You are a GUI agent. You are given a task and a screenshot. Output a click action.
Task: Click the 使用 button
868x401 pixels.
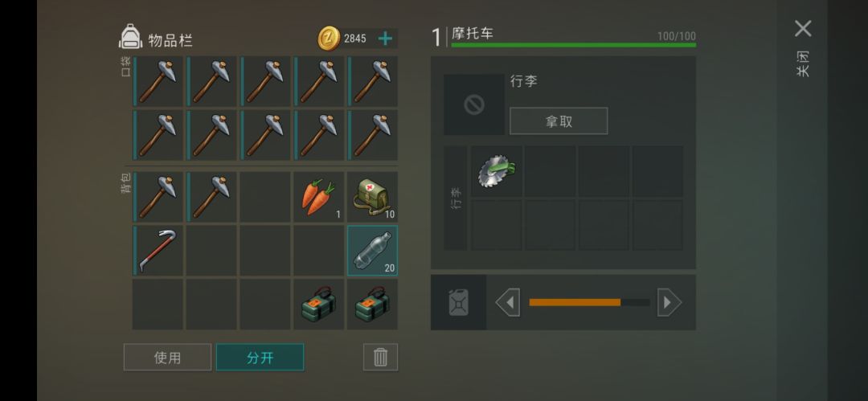pos(168,358)
